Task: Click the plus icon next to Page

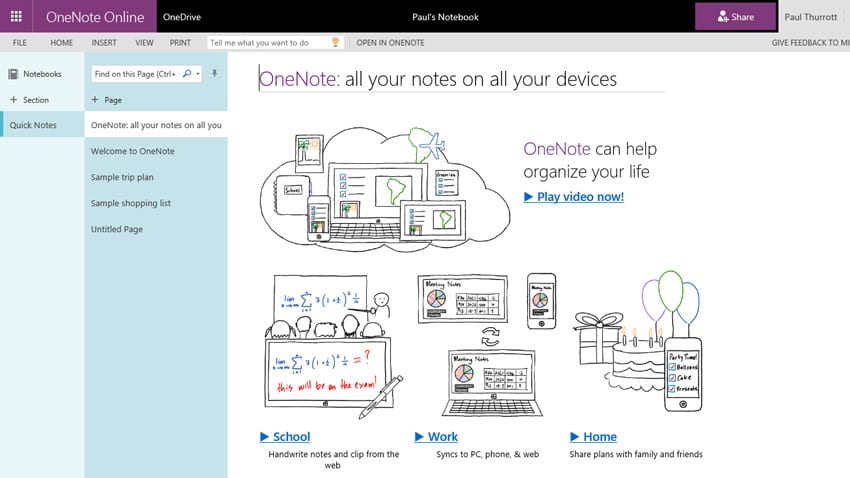Action: click(x=95, y=100)
